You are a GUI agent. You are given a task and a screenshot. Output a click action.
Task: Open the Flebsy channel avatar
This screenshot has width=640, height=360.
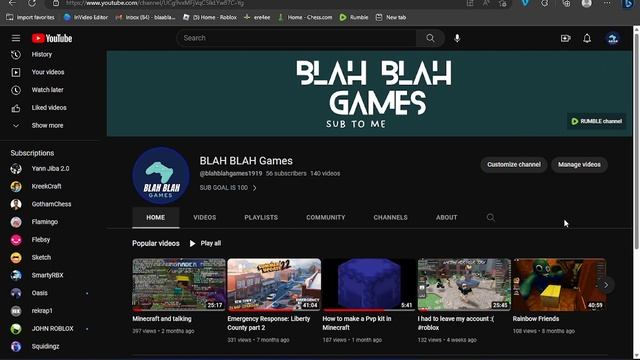click(x=16, y=240)
